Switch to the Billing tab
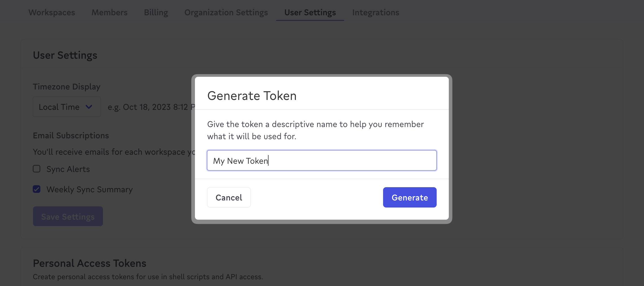 156,12
